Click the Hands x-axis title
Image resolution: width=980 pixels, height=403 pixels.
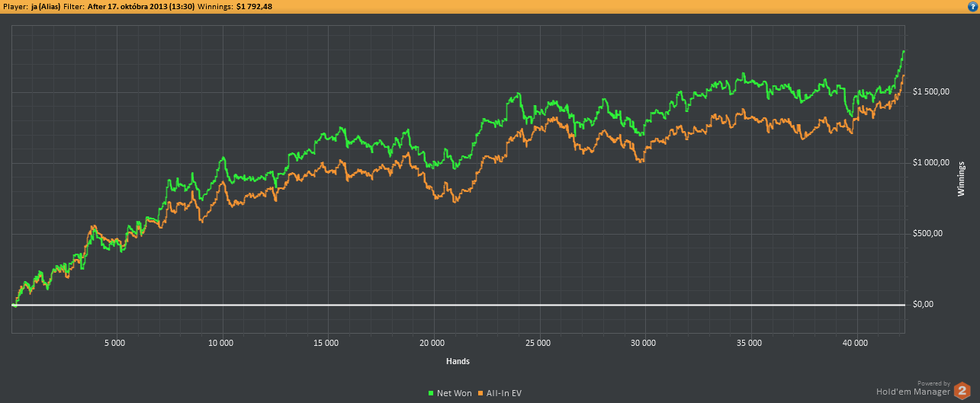pyautogui.click(x=458, y=360)
